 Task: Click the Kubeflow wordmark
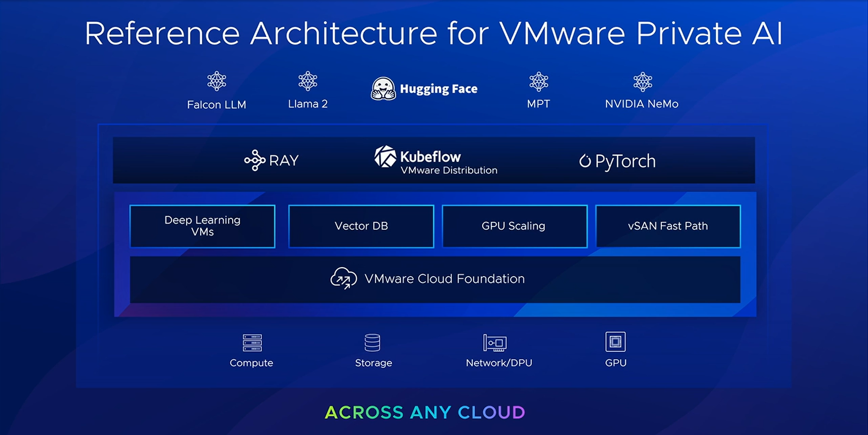point(430,156)
